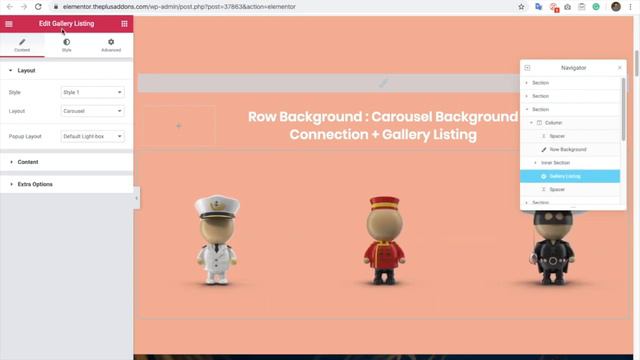Open the green circular extension icon
Screen dimensions: 640x360
pyautogui.click(x=596, y=7)
